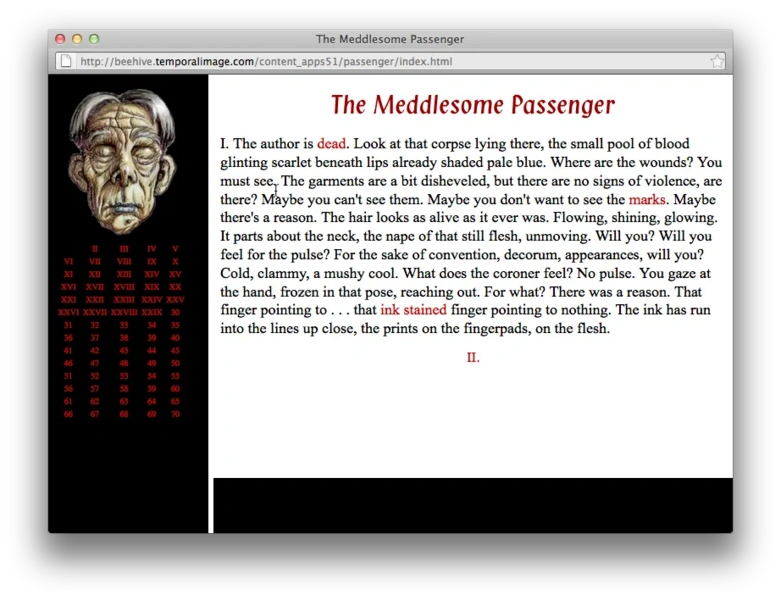
Task: Zoom window using green traffic light button
Action: [x=94, y=39]
